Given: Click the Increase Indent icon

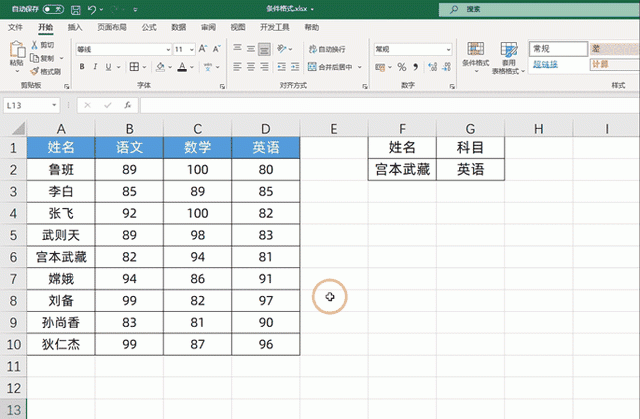Looking at the screenshot, I should tap(295, 67).
